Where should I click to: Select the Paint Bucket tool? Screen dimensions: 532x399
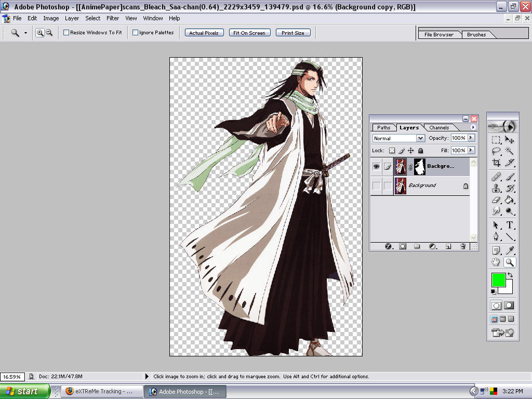click(x=509, y=200)
